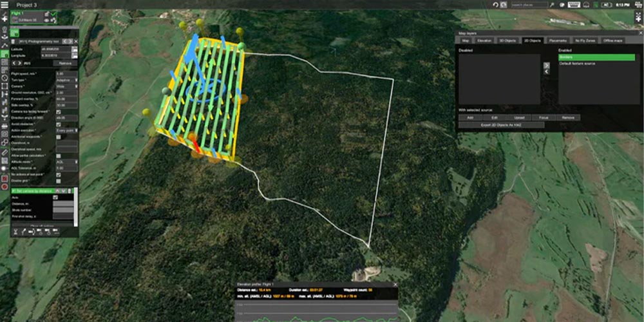The height and width of the screenshot is (322, 644).
Task: Open the Camera dropdown
Action: 67,86
